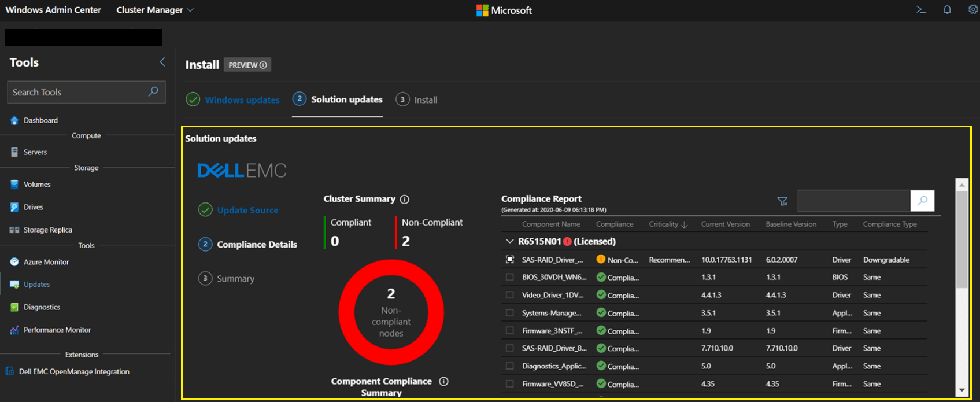980x402 pixels.
Task: Click the Storage Replica icon
Action: pyautogui.click(x=14, y=230)
